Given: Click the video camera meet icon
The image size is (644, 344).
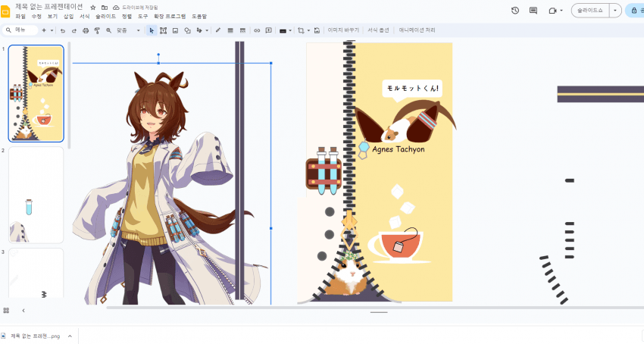Looking at the screenshot, I should [553, 11].
